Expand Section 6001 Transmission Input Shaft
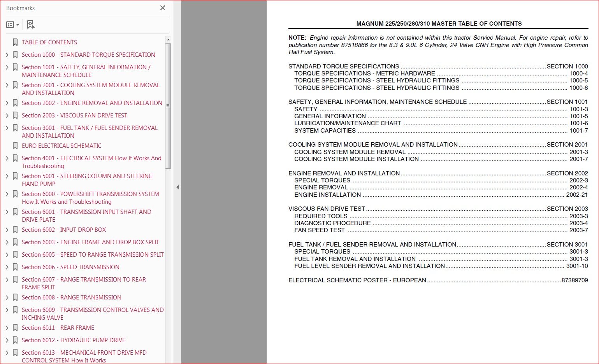 7,212
